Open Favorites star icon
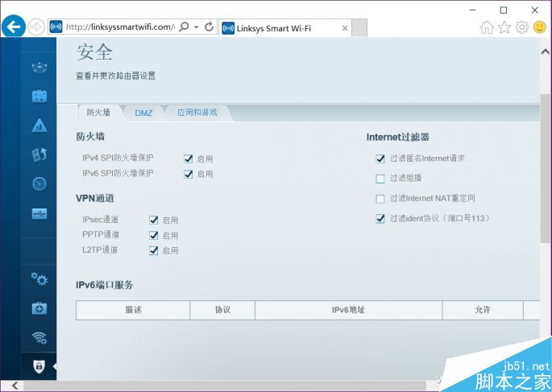 [x=504, y=27]
